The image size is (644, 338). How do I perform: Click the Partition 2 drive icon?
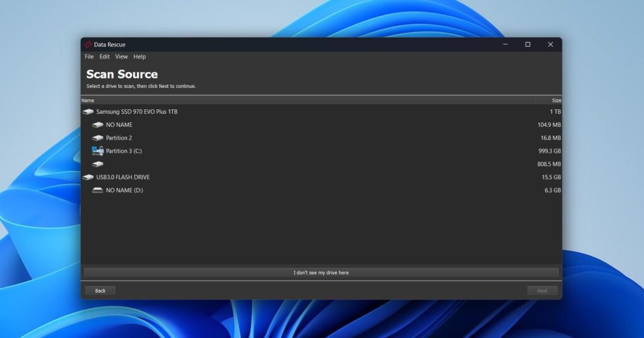97,138
